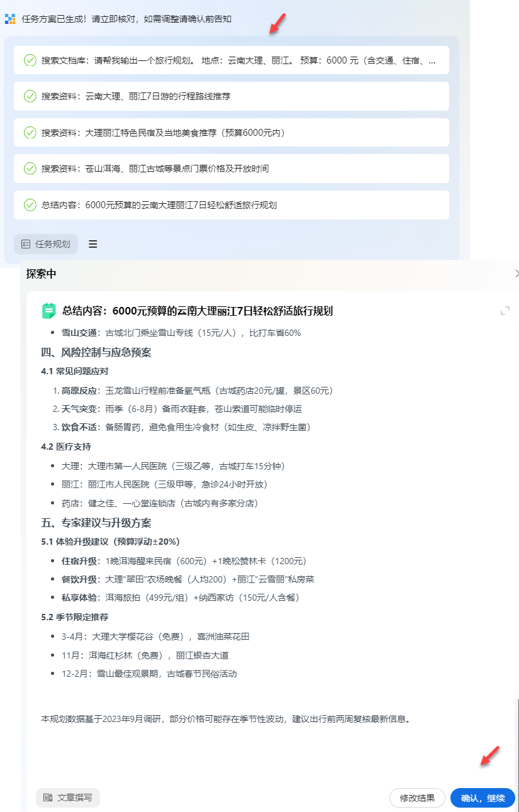Click the 任务方案已生成 header message

pyautogui.click(x=126, y=19)
